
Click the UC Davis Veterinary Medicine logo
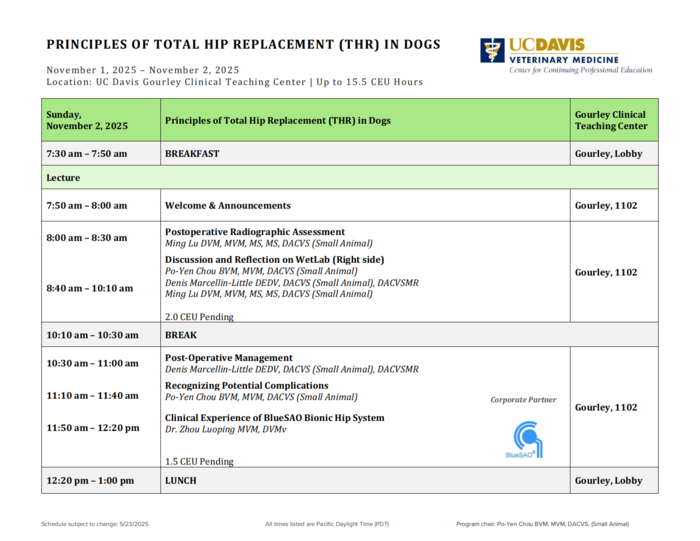[566, 56]
